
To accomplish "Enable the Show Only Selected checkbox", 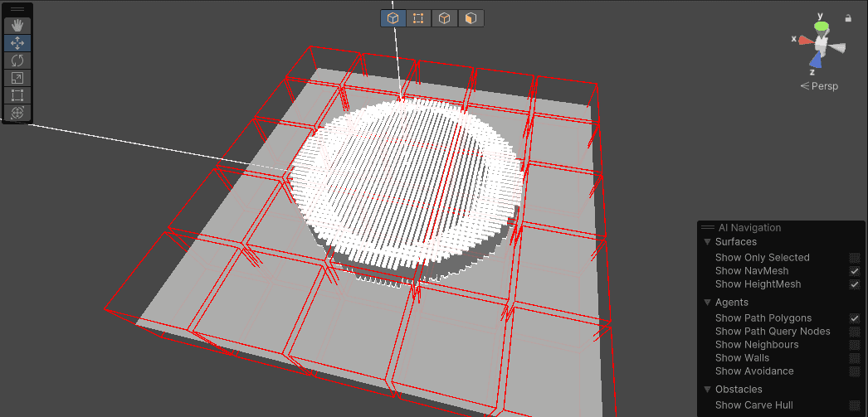I will (x=854, y=258).
